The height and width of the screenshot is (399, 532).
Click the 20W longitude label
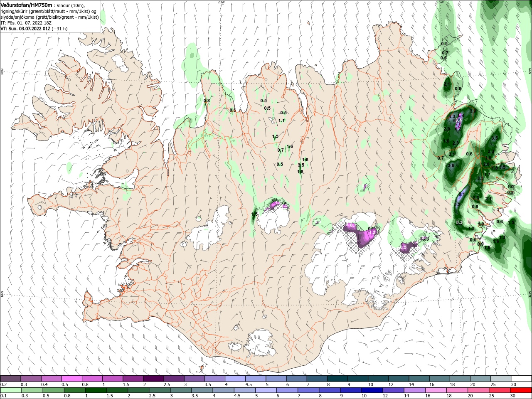pos(221,2)
